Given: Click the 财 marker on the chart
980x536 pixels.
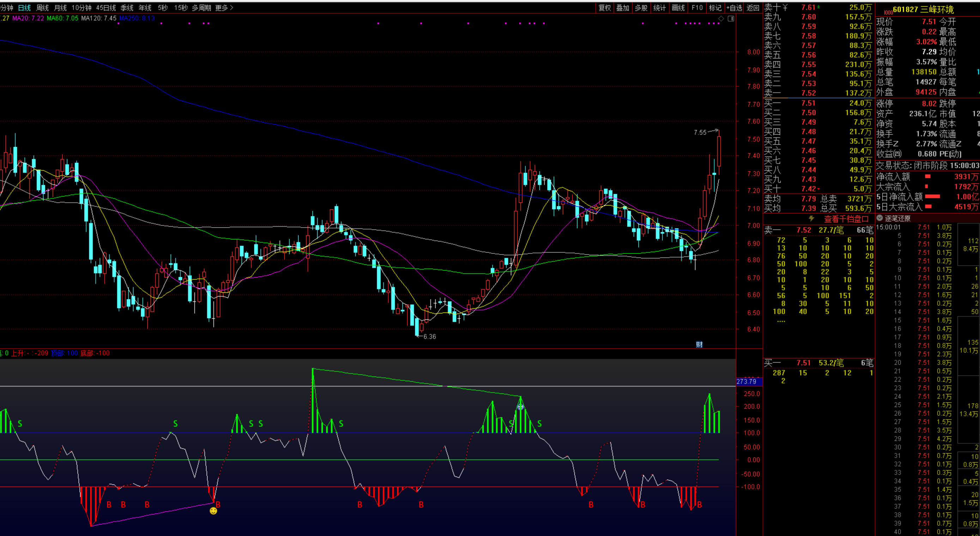Looking at the screenshot, I should click(699, 344).
